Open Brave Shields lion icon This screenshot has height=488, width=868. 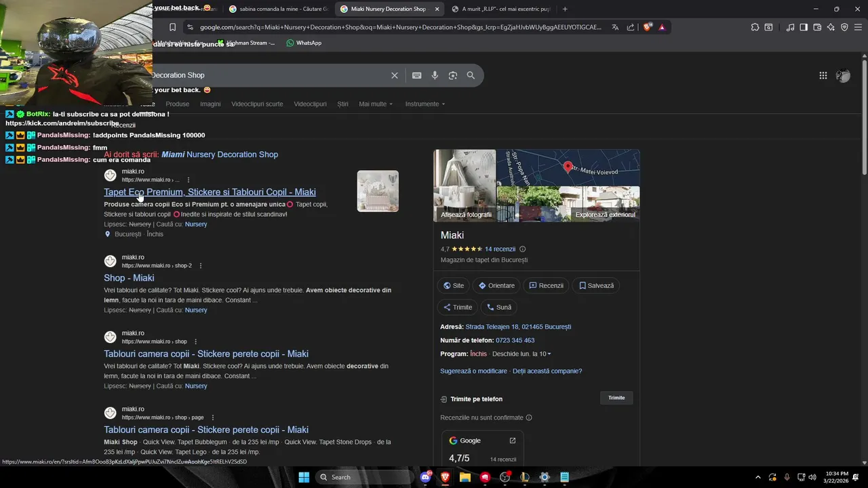647,27
